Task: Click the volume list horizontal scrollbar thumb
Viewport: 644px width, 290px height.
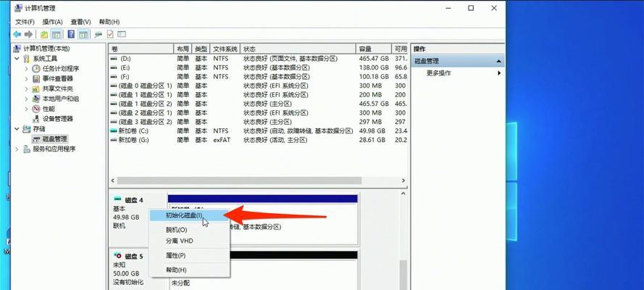Action: click(239, 181)
